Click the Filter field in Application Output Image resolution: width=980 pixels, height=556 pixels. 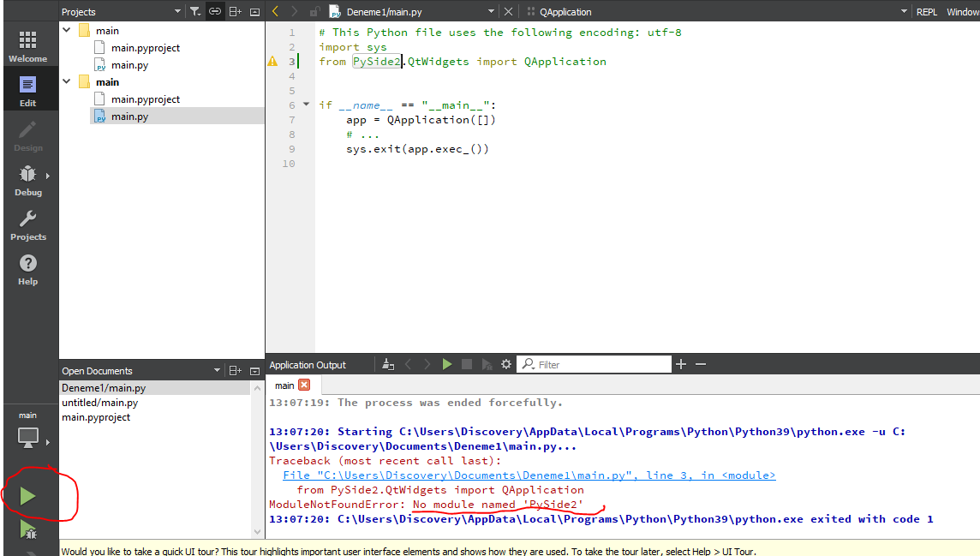coord(594,364)
